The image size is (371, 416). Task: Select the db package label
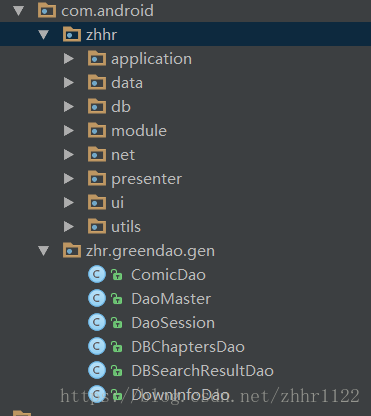click(x=121, y=107)
